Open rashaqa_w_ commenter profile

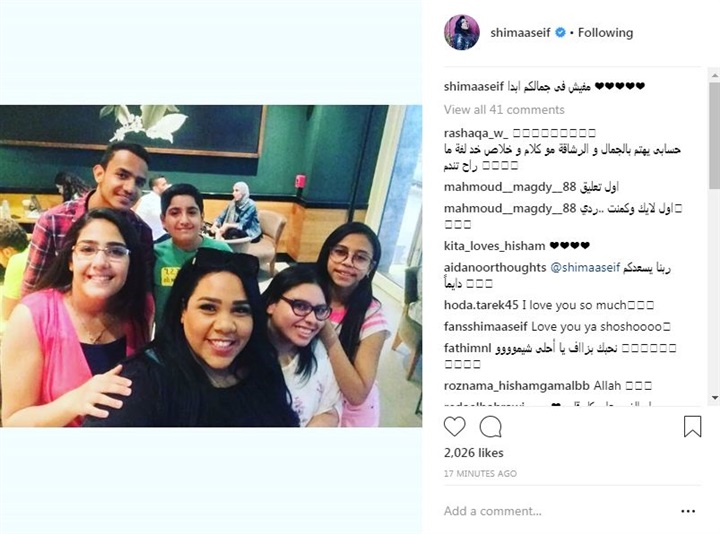coord(476,133)
